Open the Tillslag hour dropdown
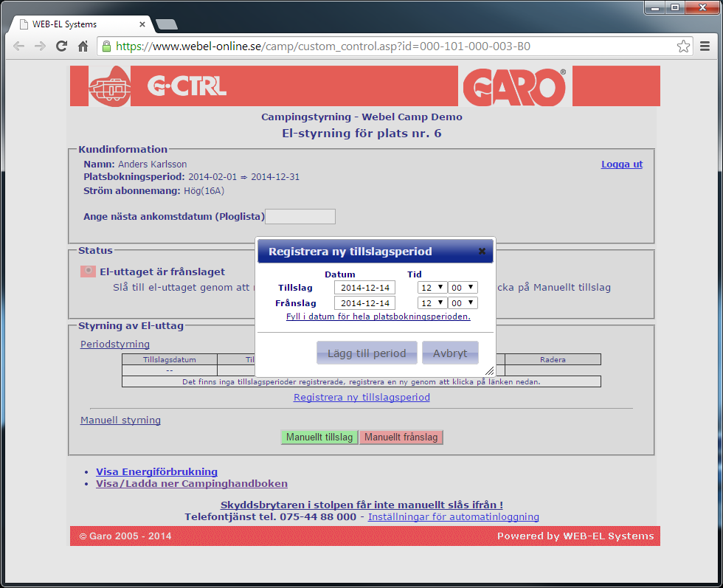 pyautogui.click(x=432, y=287)
